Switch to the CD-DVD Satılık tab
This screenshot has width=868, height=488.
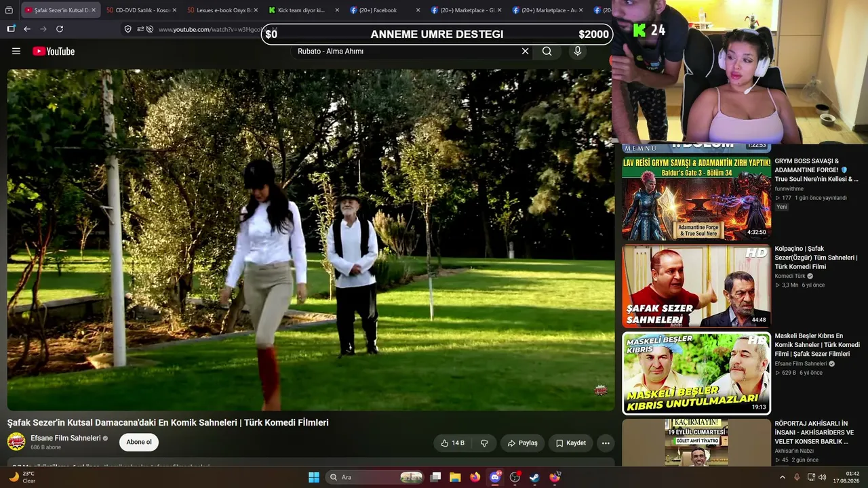142,10
